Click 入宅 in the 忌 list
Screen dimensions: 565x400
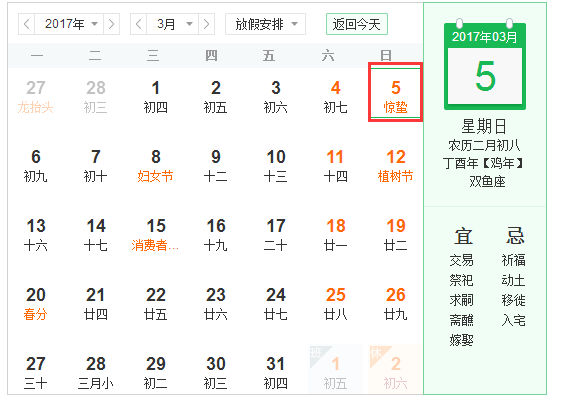coord(513,320)
